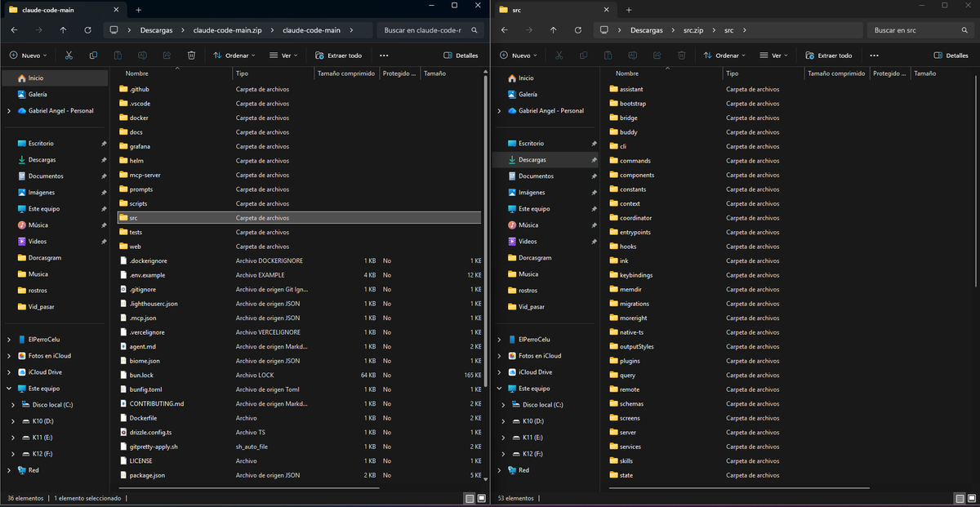
Task: Open See more options in src window toolbar
Action: click(874, 56)
